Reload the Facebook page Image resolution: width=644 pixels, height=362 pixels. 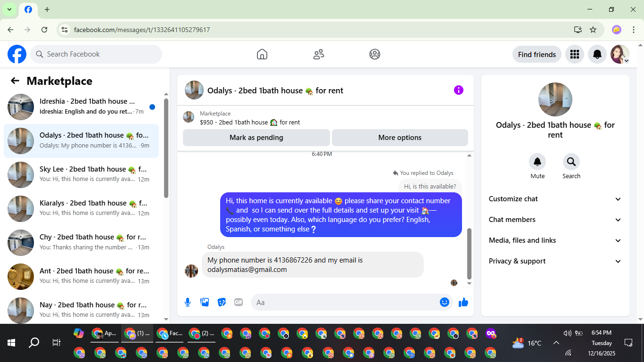pos(44,30)
